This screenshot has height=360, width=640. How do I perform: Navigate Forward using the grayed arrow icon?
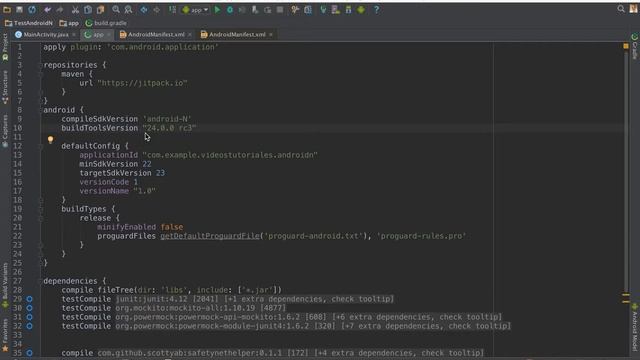coord(157,9)
